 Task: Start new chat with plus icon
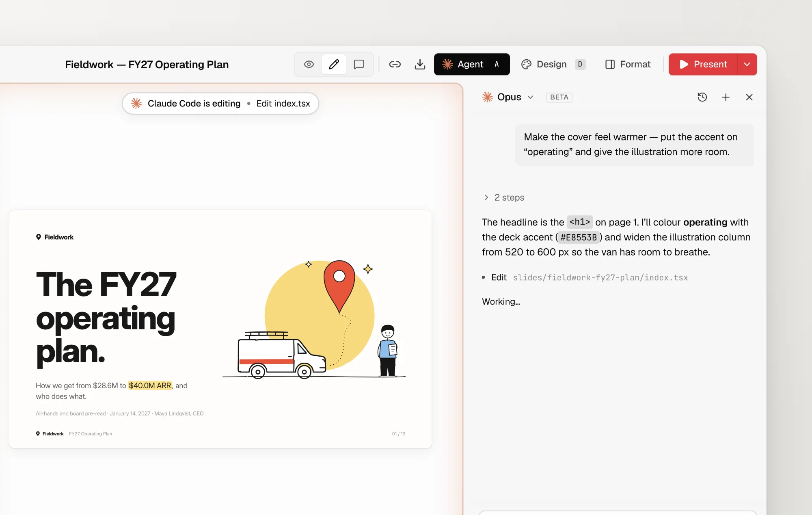(726, 97)
